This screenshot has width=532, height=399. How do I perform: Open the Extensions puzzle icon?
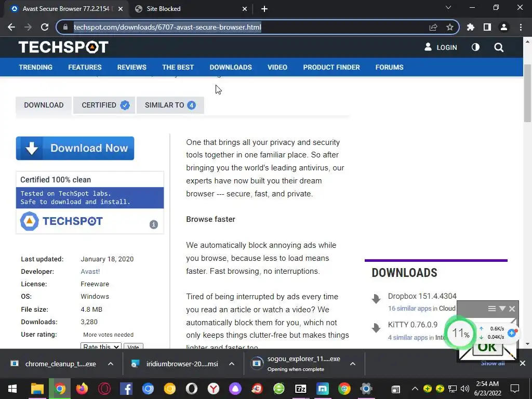471,27
